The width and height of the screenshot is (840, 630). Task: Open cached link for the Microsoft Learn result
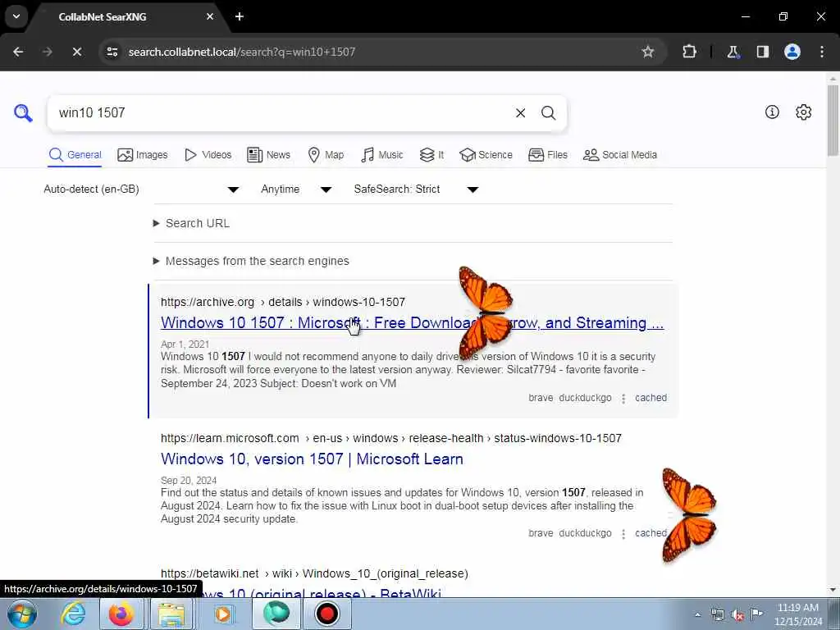coord(651,533)
